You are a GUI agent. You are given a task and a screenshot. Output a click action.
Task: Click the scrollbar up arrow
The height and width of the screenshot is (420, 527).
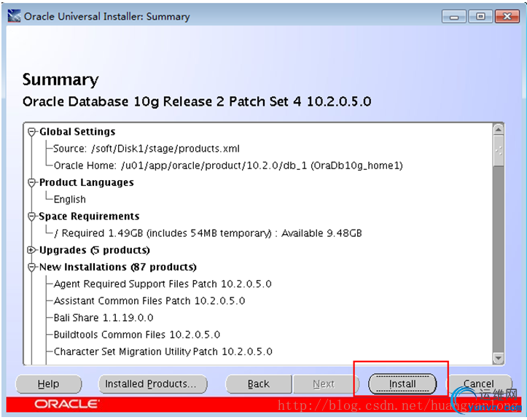click(x=499, y=130)
